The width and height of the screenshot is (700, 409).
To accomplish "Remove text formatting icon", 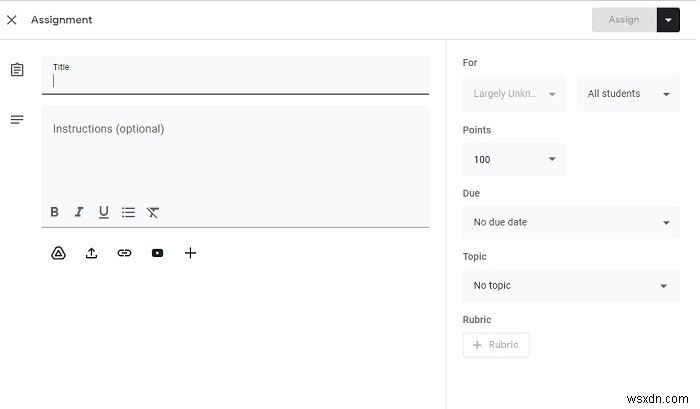I will 153,213.
